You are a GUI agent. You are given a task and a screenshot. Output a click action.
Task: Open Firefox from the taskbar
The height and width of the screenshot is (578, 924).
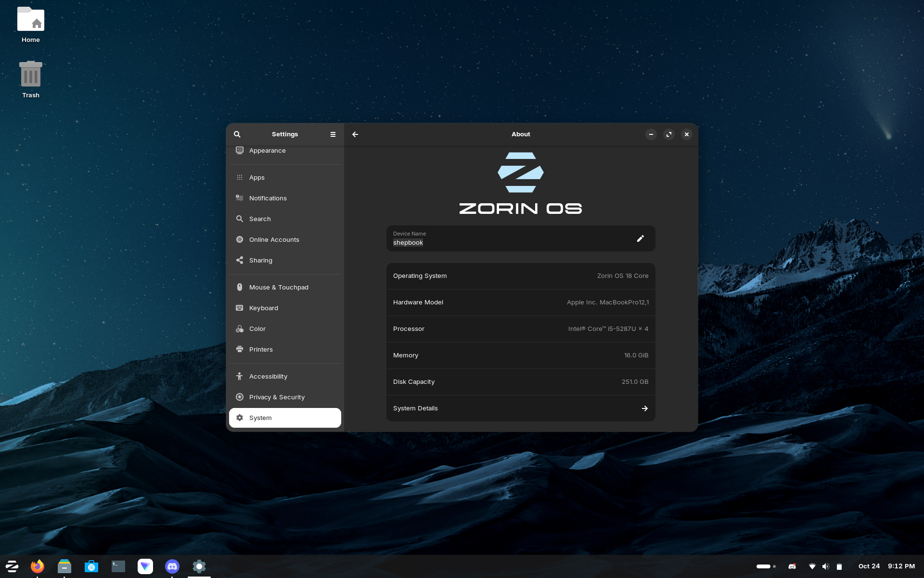[x=38, y=566]
